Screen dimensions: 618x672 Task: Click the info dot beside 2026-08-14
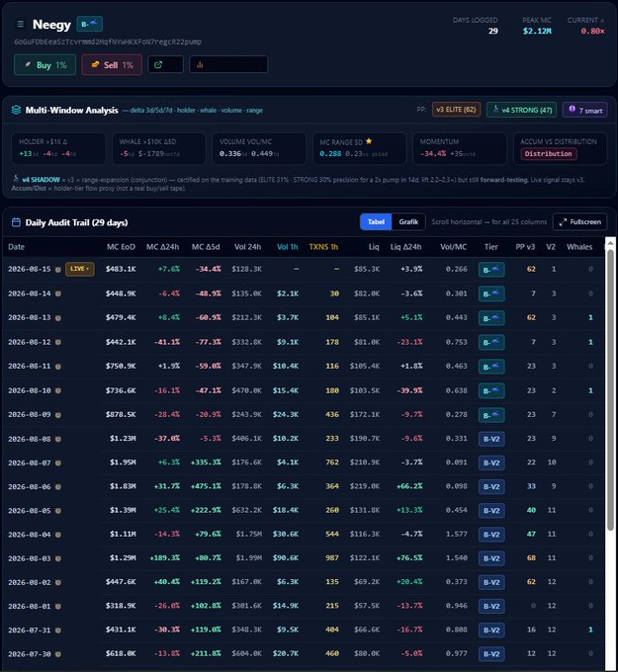pos(58,294)
